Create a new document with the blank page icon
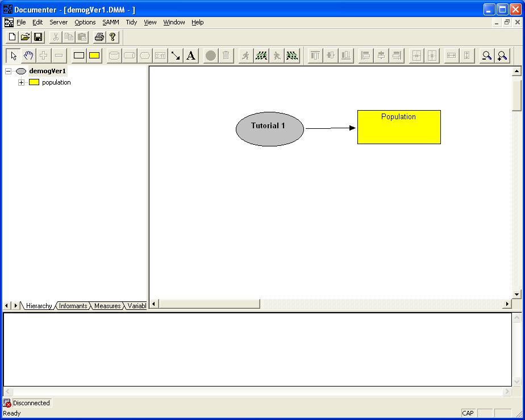This screenshot has width=525, height=420. pyautogui.click(x=12, y=37)
